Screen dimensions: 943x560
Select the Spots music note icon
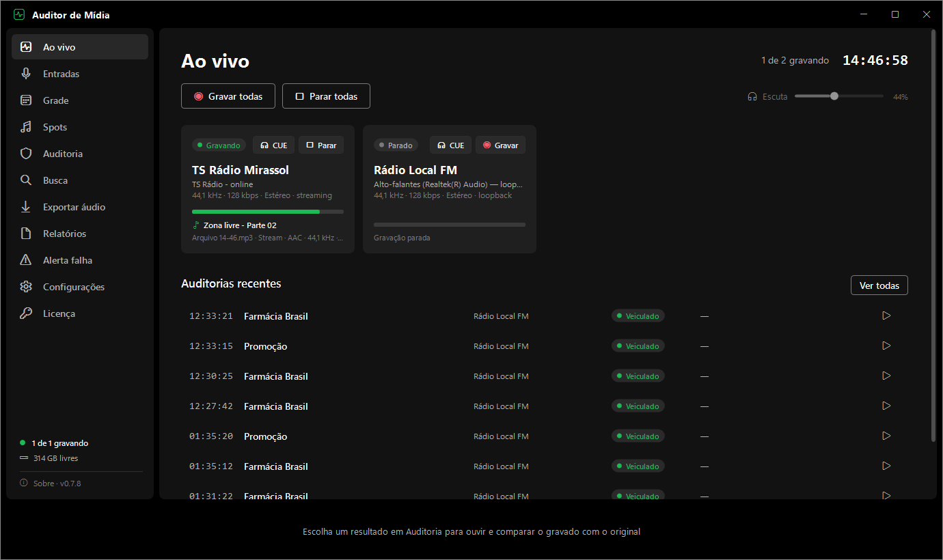[26, 127]
